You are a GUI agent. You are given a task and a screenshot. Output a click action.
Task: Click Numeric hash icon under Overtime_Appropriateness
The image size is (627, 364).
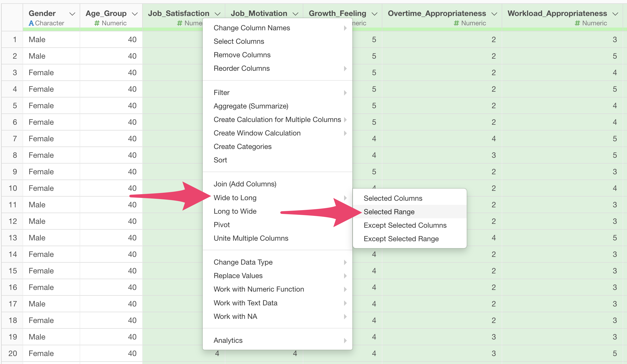tap(456, 23)
